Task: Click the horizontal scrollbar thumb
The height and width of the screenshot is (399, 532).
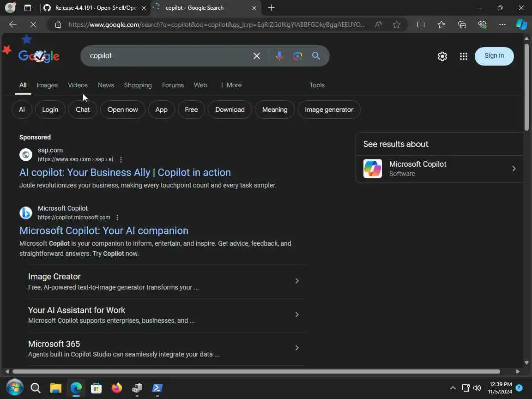Action: pos(256,371)
